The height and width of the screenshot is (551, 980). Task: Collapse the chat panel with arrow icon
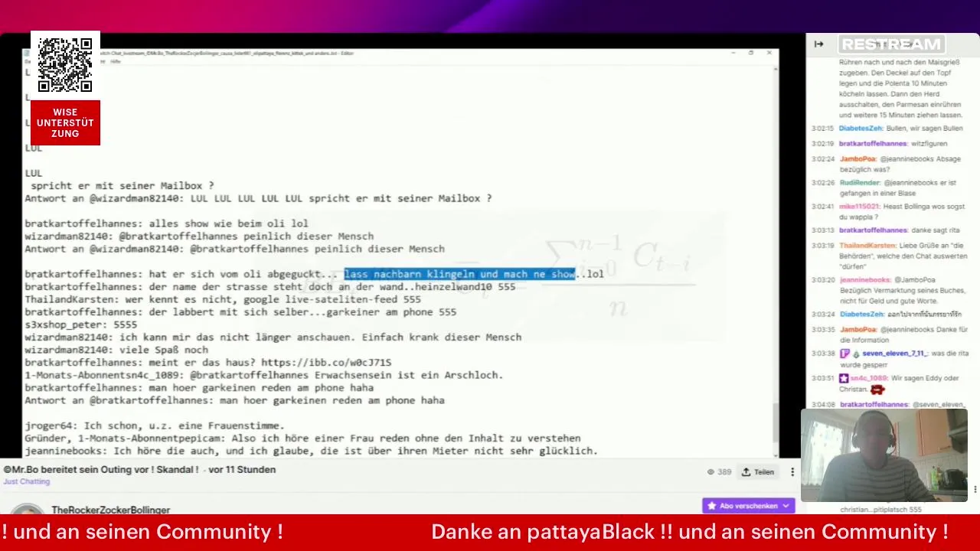click(x=818, y=44)
